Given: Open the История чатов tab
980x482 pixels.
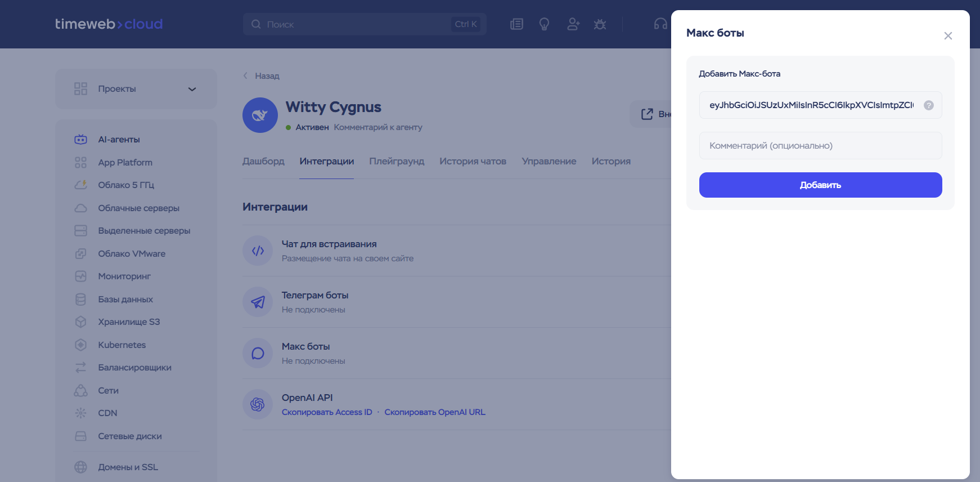Looking at the screenshot, I should [473, 161].
